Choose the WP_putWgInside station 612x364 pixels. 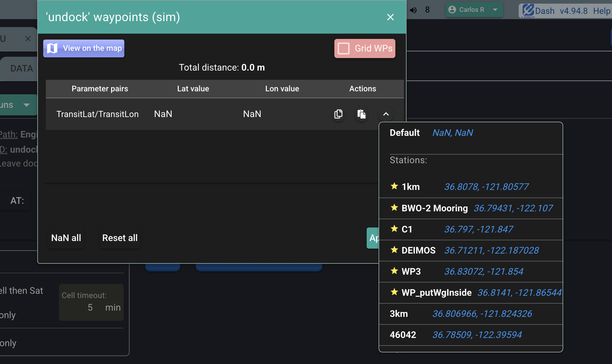tap(471, 292)
